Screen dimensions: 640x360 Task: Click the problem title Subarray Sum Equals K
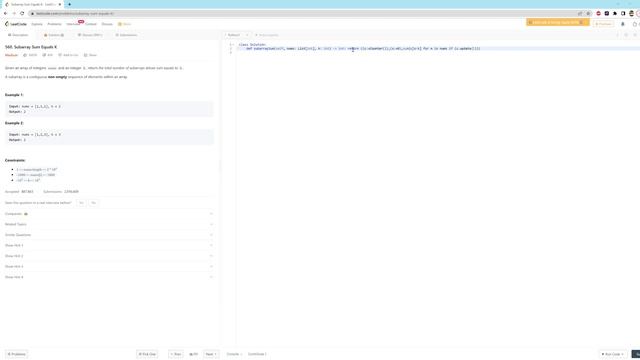31,47
